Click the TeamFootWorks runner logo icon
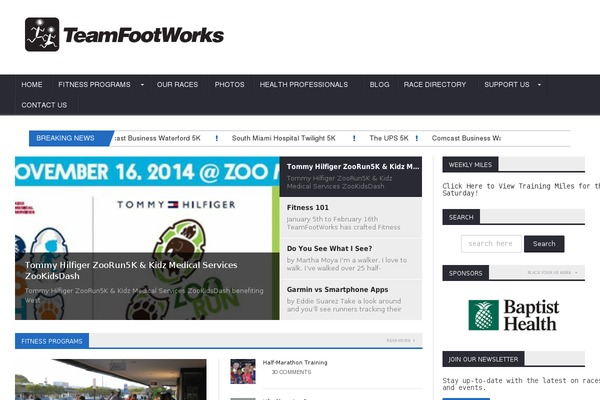This screenshot has height=400, width=600. pyautogui.click(x=42, y=34)
